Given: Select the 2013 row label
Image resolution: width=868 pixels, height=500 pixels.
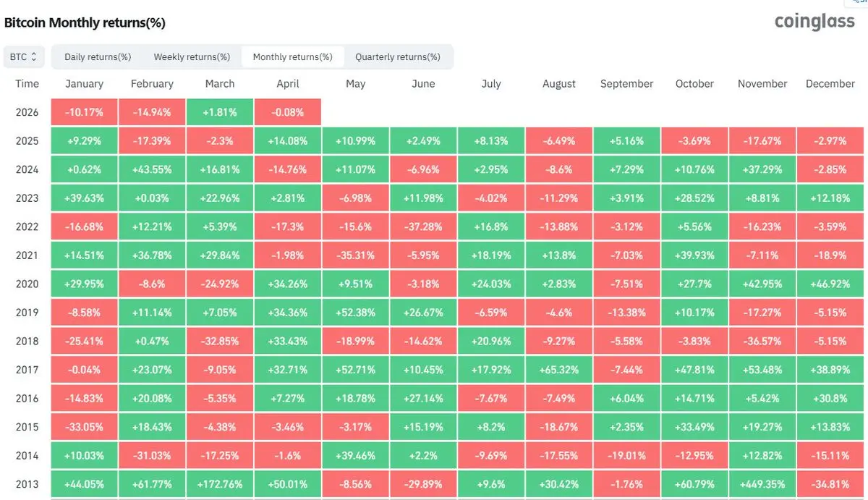Looking at the screenshot, I should coord(27,484).
